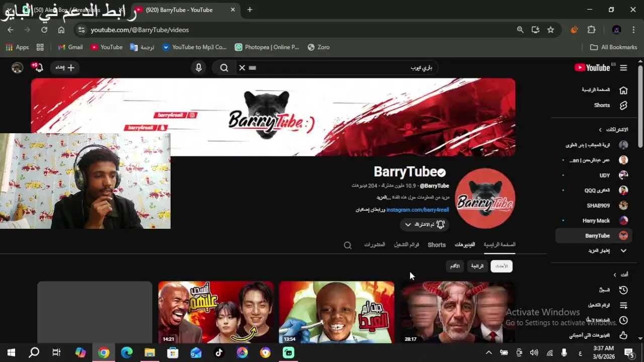Select the الأقدم (Oldest) filter chip
The width and height of the screenshot is (644, 362).
tap(455, 266)
